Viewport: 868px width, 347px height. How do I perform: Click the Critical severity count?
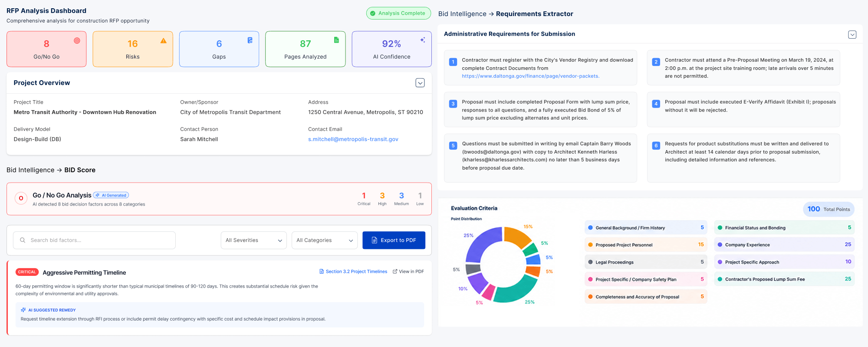364,199
